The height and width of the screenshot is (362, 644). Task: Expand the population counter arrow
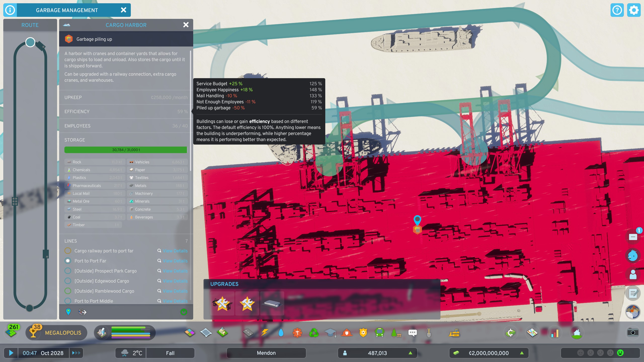(x=411, y=353)
